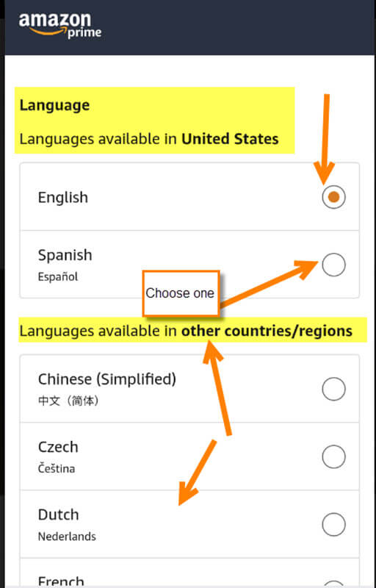Select the Spanish radio button
The image size is (376, 588).
pyautogui.click(x=333, y=265)
